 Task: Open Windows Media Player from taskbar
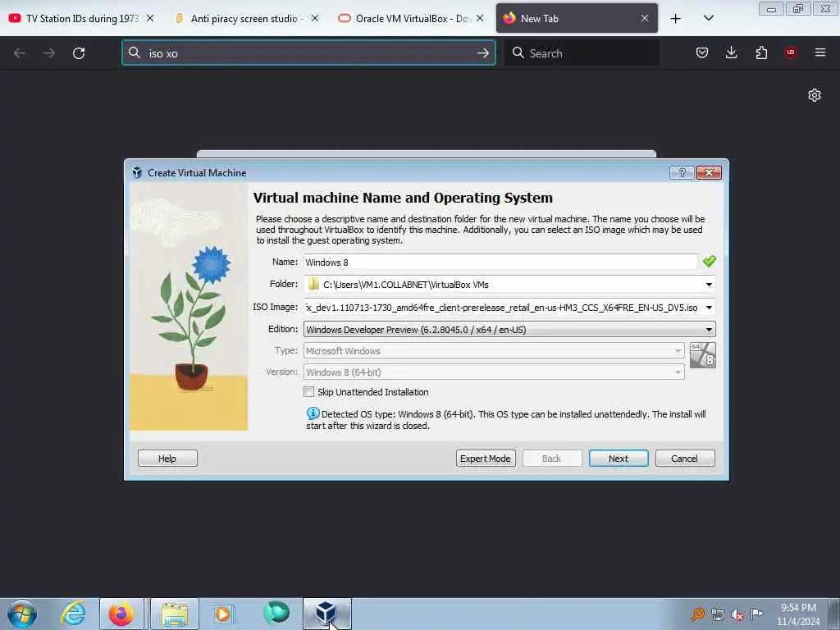[x=223, y=614]
